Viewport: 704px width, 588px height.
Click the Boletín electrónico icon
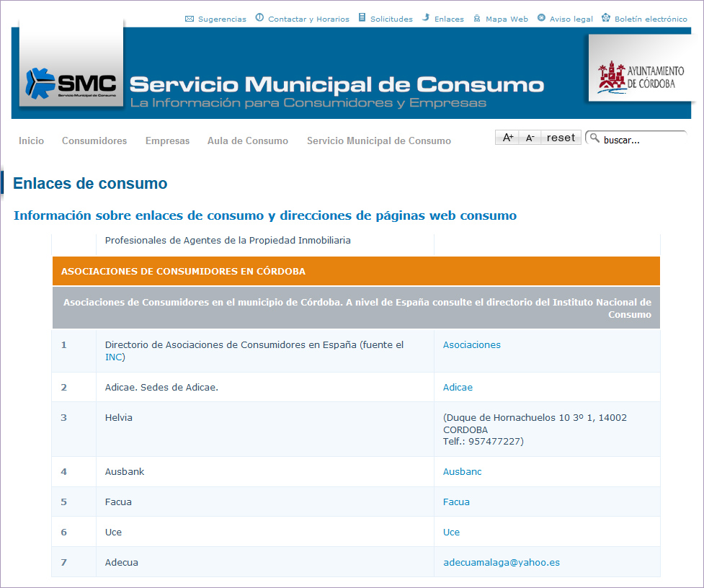pos(606,17)
